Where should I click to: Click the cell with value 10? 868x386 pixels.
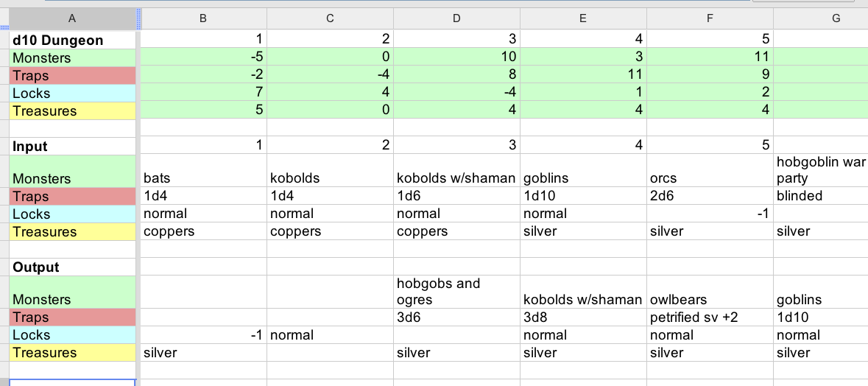pos(456,57)
